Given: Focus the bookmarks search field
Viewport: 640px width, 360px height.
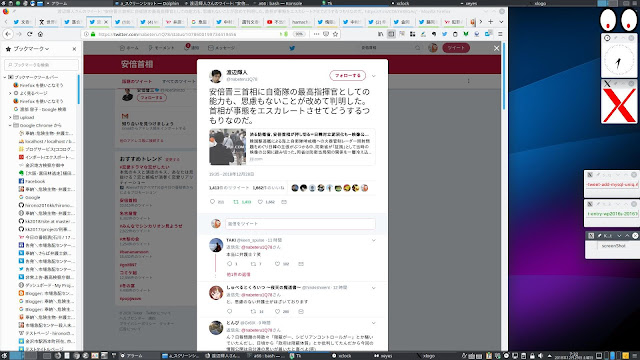Looking at the screenshot, I should 41,65.
